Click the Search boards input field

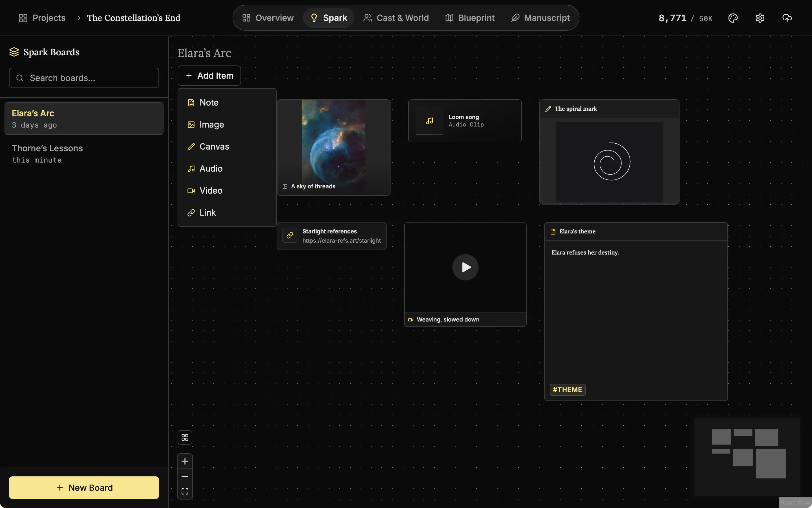click(x=84, y=78)
